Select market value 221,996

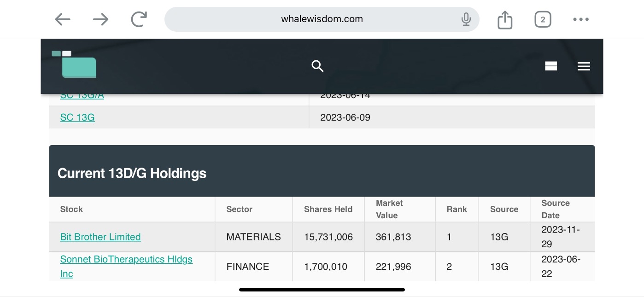coord(393,267)
